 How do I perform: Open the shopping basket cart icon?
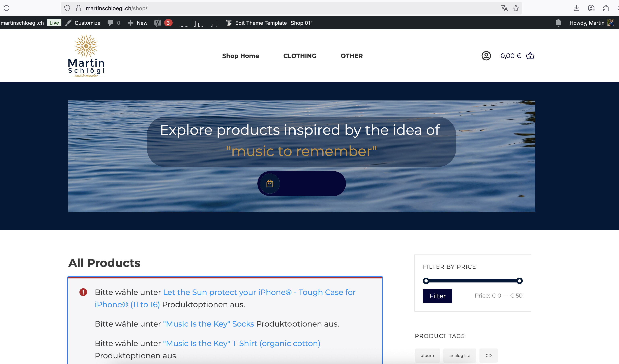click(x=530, y=56)
